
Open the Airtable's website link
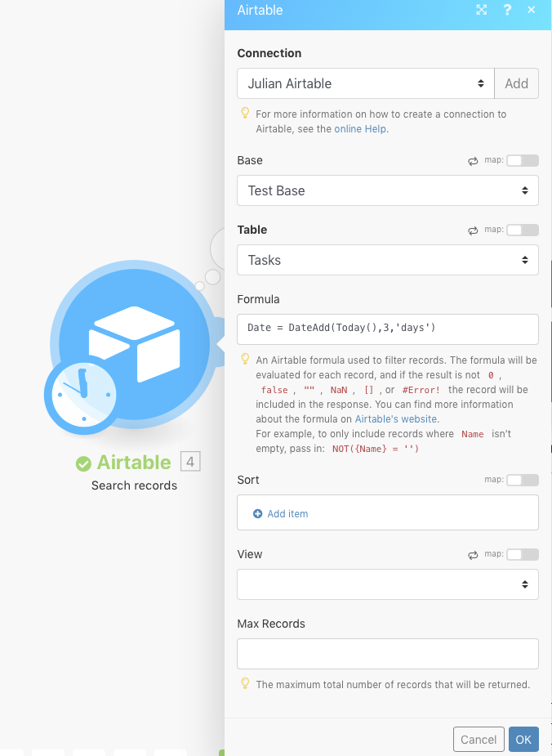(x=396, y=419)
